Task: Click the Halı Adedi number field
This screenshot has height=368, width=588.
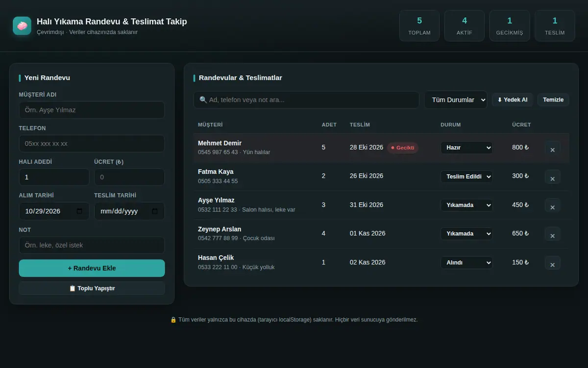Action: pos(54,177)
